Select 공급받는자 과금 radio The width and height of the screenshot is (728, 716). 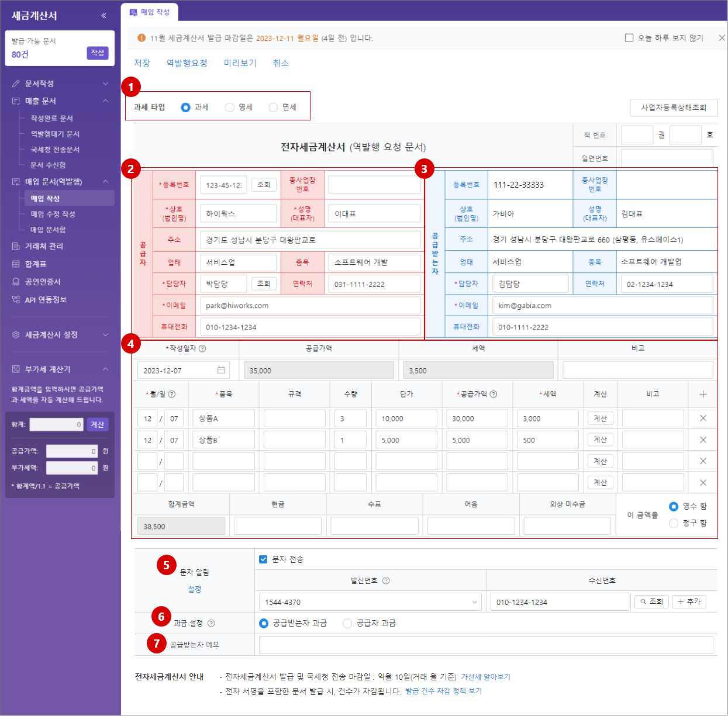pos(264,623)
